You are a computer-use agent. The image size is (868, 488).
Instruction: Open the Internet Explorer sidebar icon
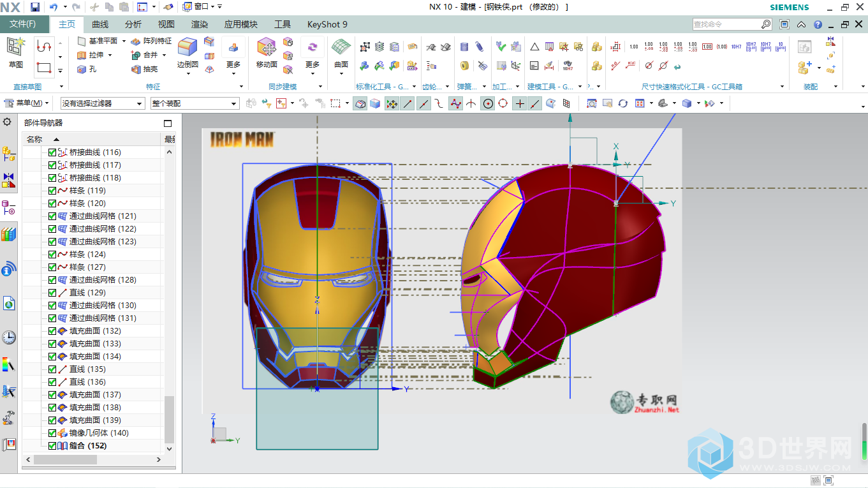(9, 304)
